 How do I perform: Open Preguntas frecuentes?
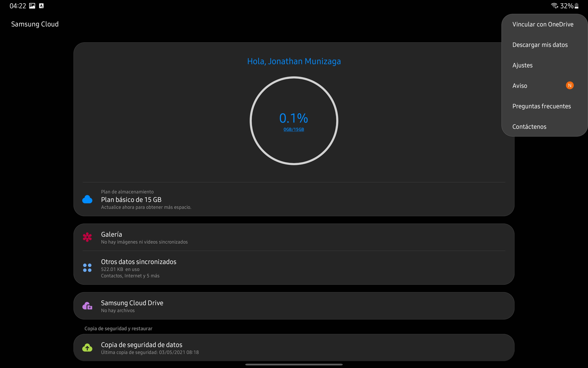pos(544,106)
